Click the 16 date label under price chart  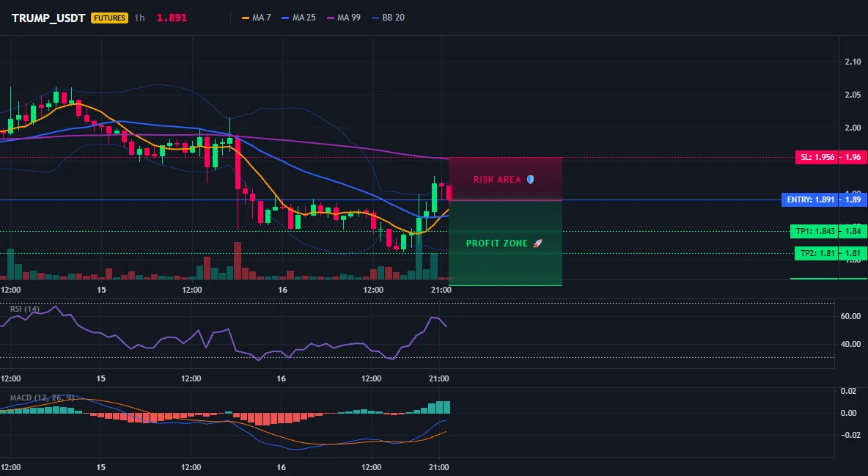click(282, 290)
